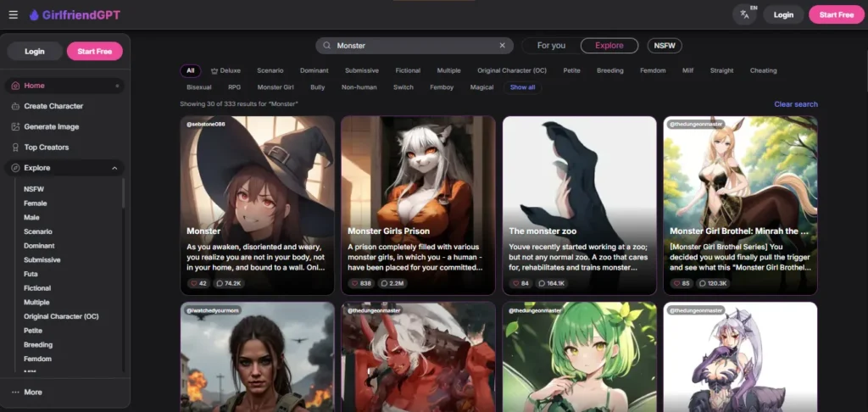Toggle the NSFW filter button
The width and height of the screenshot is (868, 412).
pyautogui.click(x=665, y=46)
